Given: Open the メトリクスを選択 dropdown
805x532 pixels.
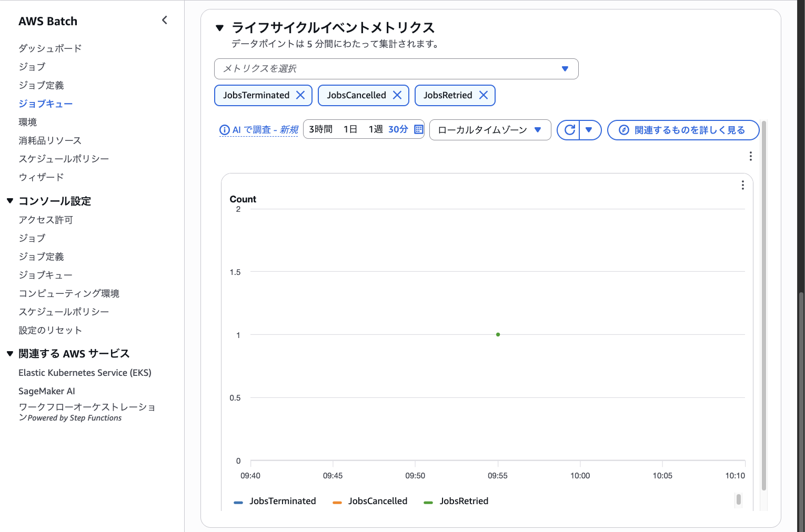Looking at the screenshot, I should click(396, 69).
